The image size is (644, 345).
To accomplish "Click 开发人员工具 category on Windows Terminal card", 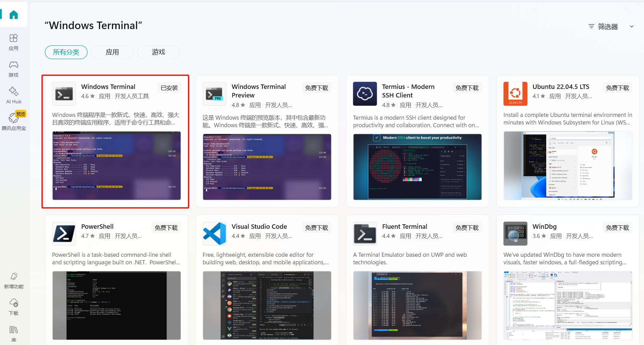I will coord(132,96).
